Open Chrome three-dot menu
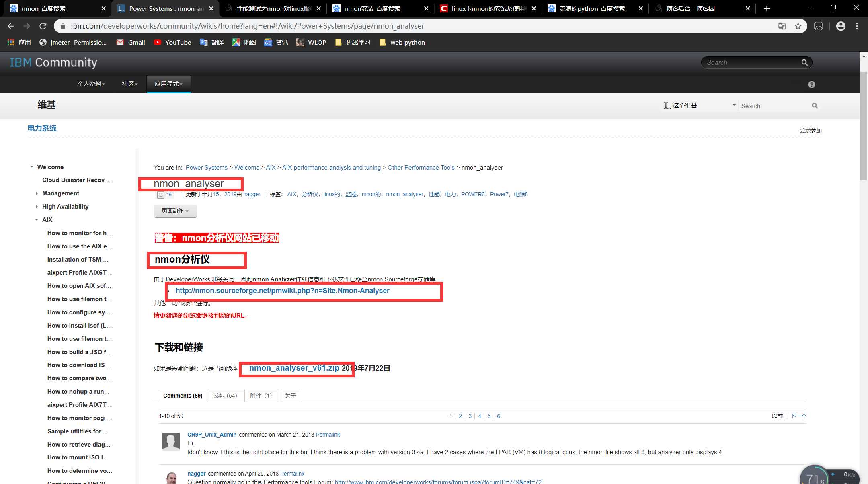The height and width of the screenshot is (484, 868). 857,26
